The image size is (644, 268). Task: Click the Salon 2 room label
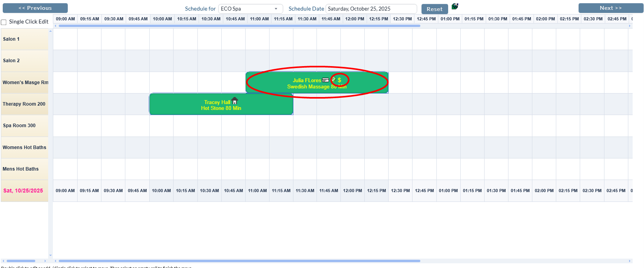point(25,61)
